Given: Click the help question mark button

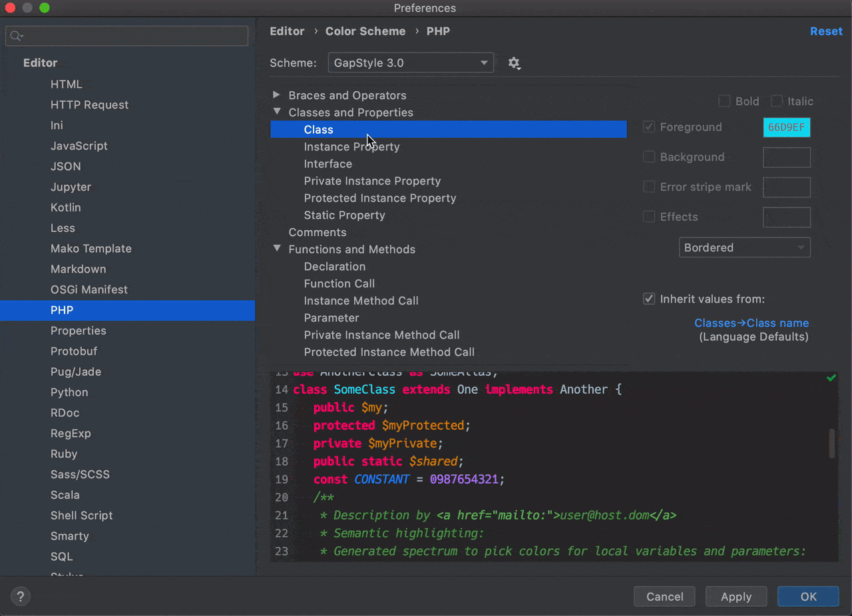Looking at the screenshot, I should coord(20,596).
